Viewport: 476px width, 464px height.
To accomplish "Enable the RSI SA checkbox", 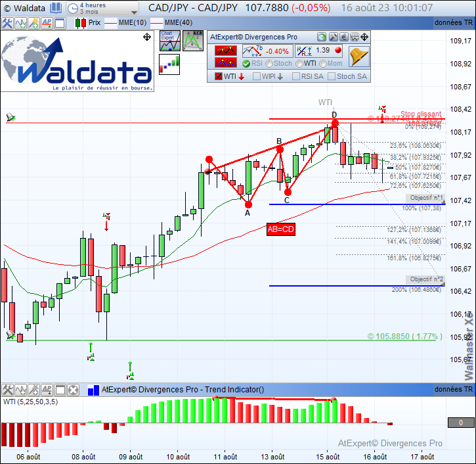I will pos(295,76).
